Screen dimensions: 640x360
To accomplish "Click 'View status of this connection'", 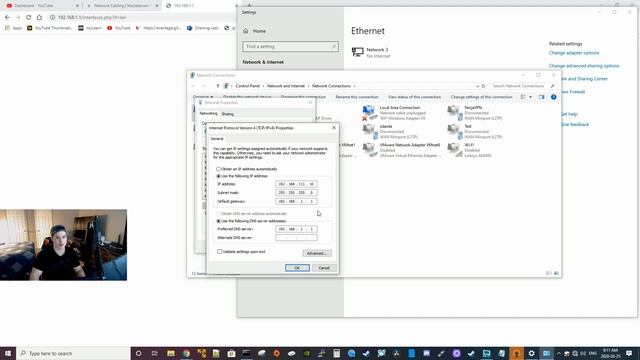I will pos(414,97).
